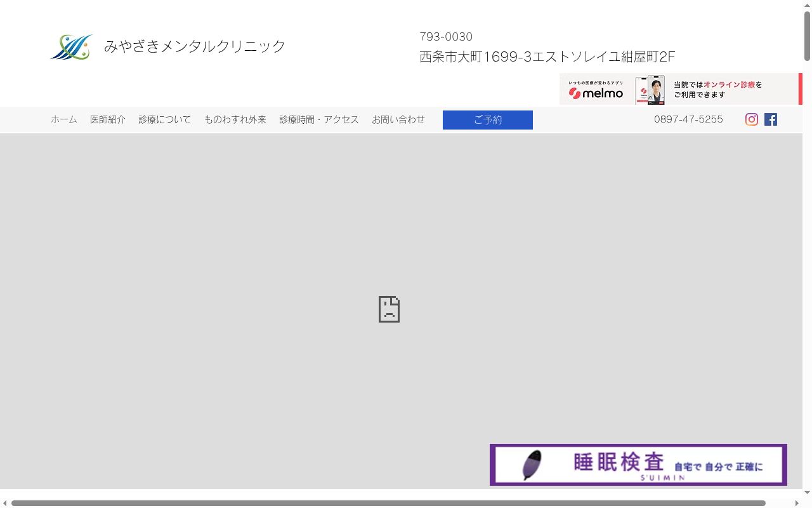Viewport: 812px width, 508px height.
Task: Click the horizontal scrollbar thumb
Action: [388, 503]
